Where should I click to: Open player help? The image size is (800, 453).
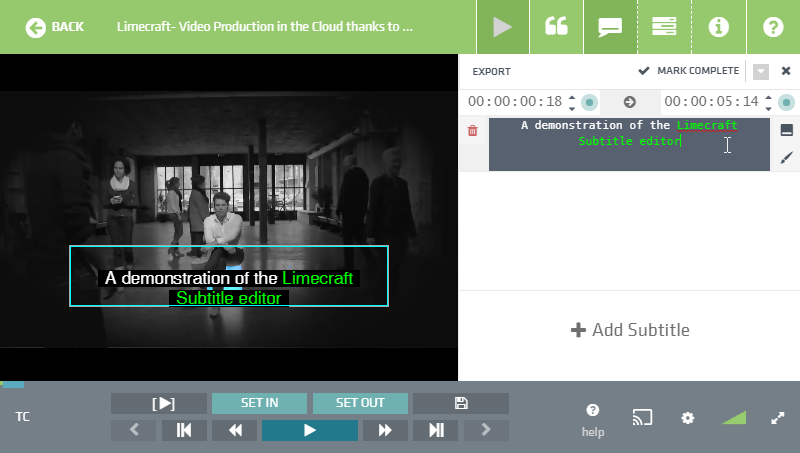[x=593, y=420]
